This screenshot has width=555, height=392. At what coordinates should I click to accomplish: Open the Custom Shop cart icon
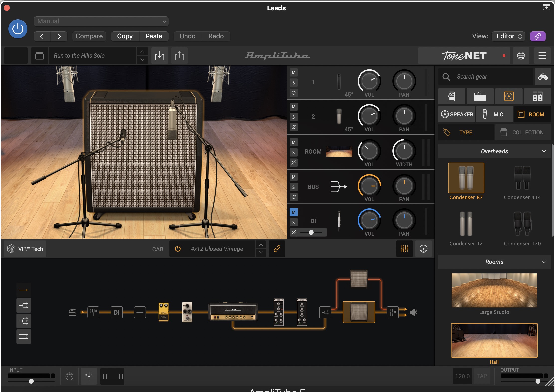click(543, 77)
